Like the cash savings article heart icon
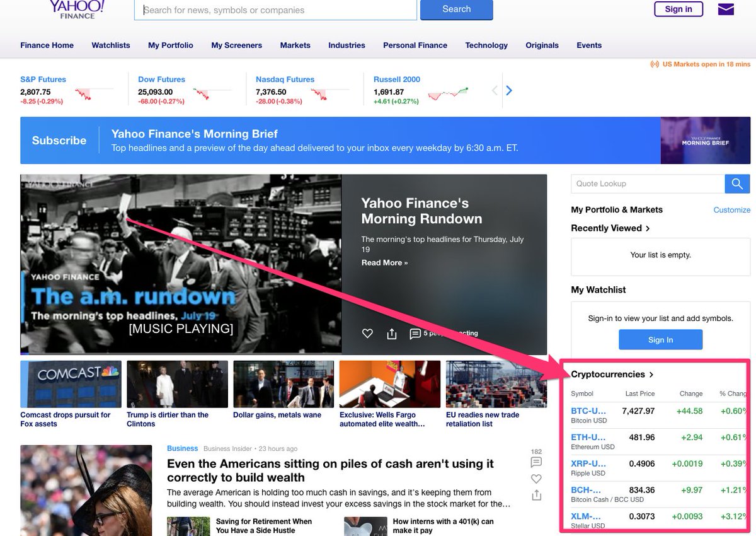 (x=536, y=479)
